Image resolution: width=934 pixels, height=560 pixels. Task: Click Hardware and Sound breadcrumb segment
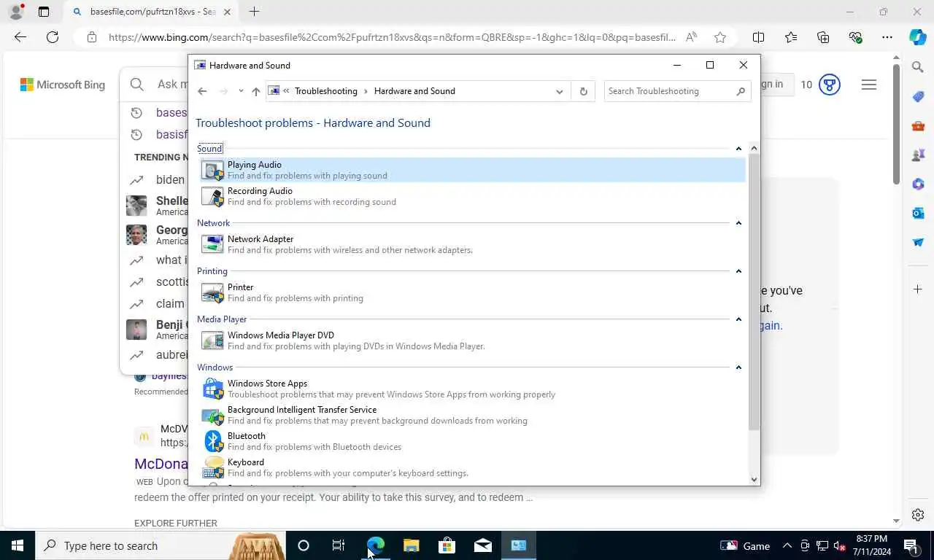(x=414, y=91)
